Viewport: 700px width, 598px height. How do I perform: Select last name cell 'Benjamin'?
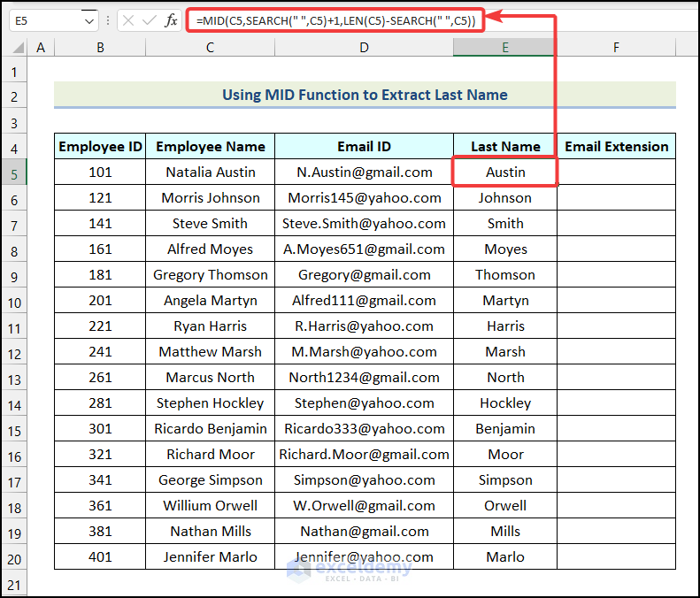[505, 428]
